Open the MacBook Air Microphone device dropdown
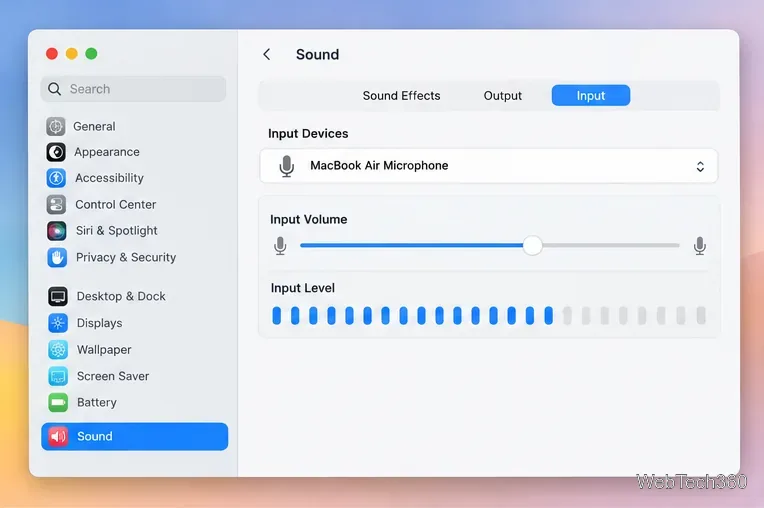The image size is (764, 508). click(489, 166)
